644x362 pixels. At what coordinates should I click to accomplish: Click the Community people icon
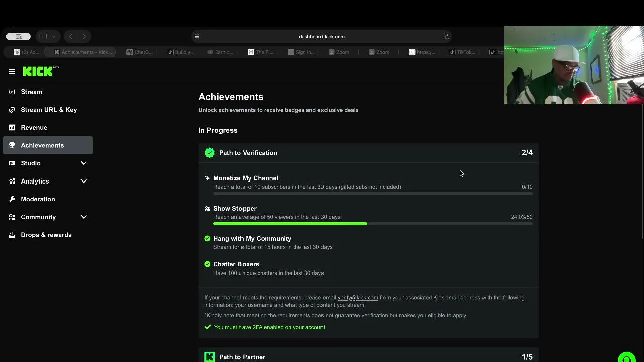point(12,217)
